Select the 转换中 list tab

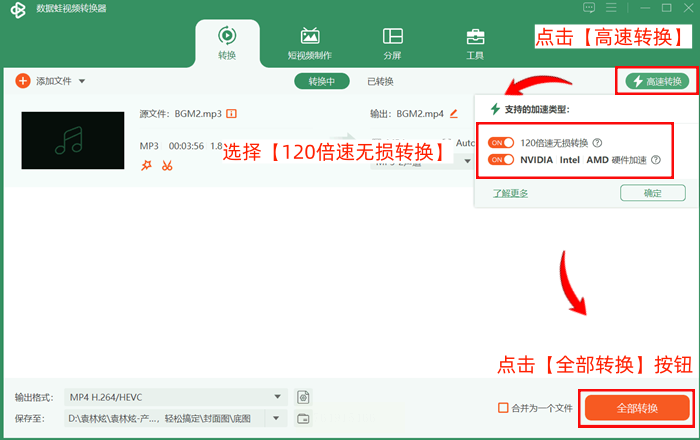coord(321,81)
